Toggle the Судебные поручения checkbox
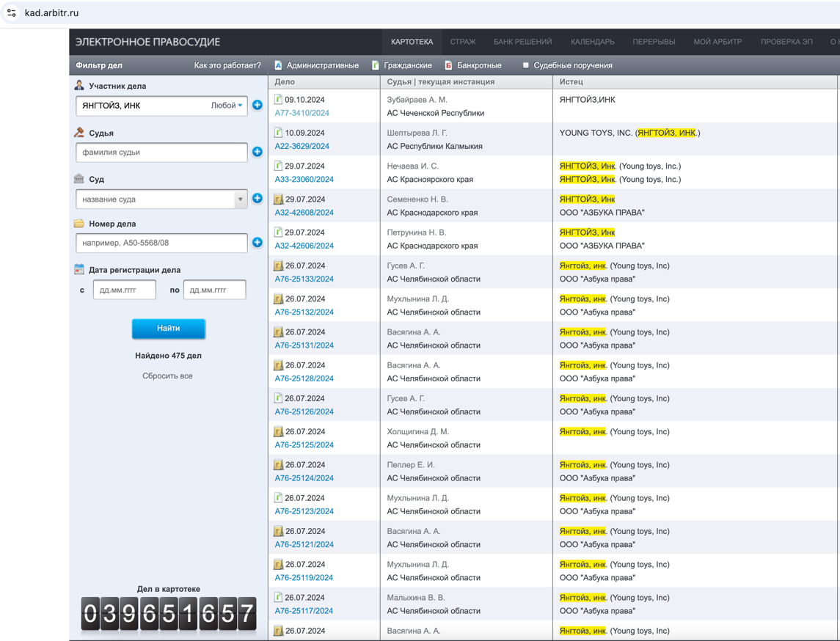The image size is (840, 641). click(x=525, y=65)
